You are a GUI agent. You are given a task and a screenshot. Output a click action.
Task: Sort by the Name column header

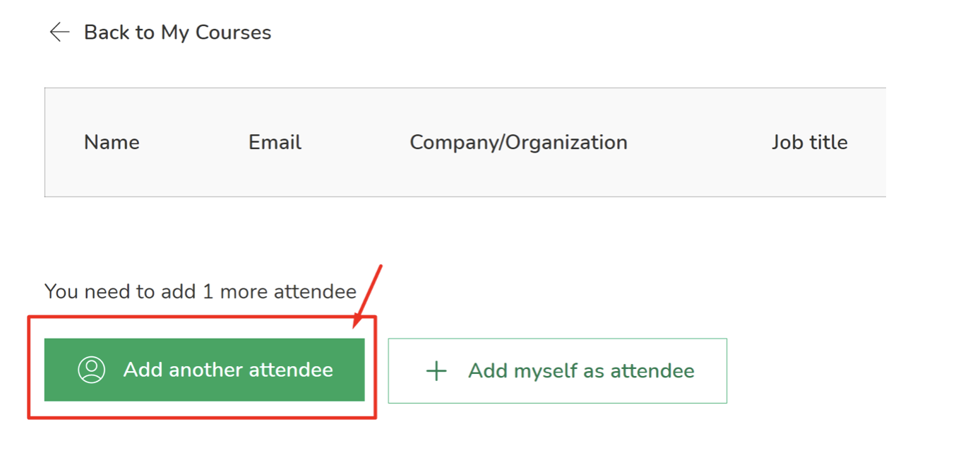[112, 142]
